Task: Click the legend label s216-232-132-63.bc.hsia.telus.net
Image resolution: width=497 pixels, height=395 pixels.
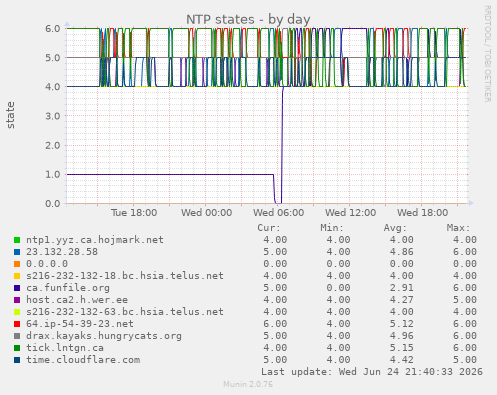Action: (125, 312)
